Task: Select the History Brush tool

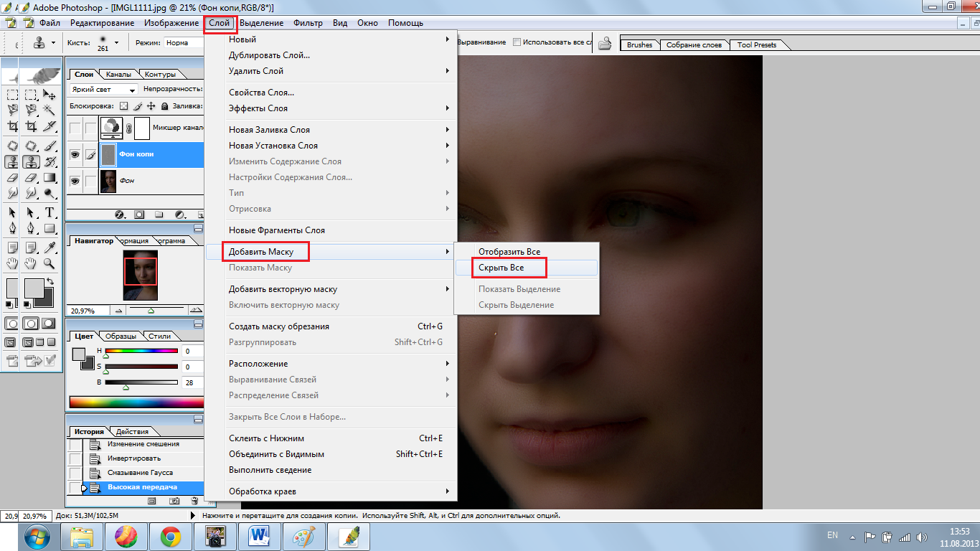Action: point(50,162)
